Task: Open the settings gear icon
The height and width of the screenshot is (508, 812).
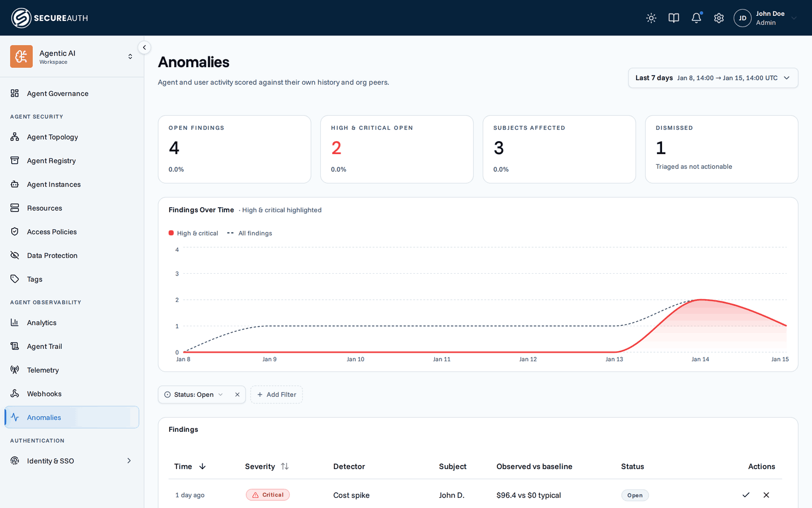Action: [x=719, y=18]
